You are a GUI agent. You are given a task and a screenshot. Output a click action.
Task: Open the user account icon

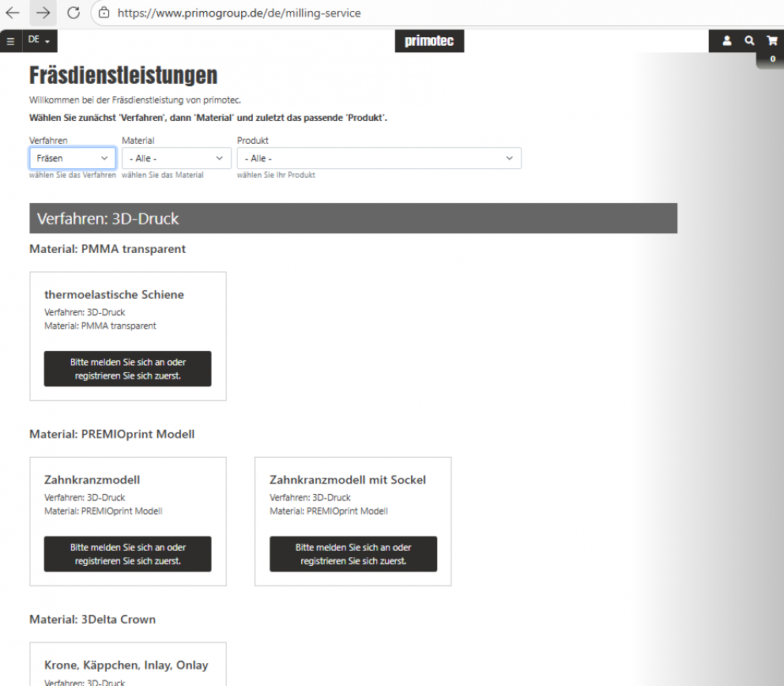coord(727,40)
